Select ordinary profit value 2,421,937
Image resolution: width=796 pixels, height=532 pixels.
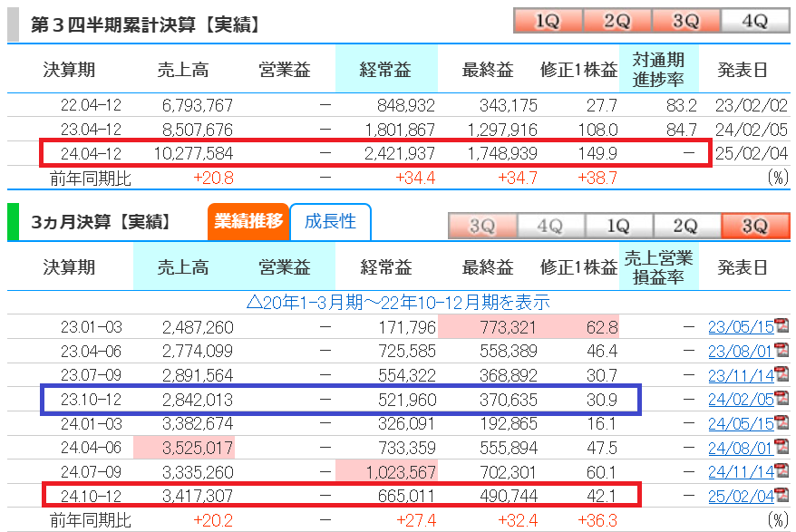point(400,153)
